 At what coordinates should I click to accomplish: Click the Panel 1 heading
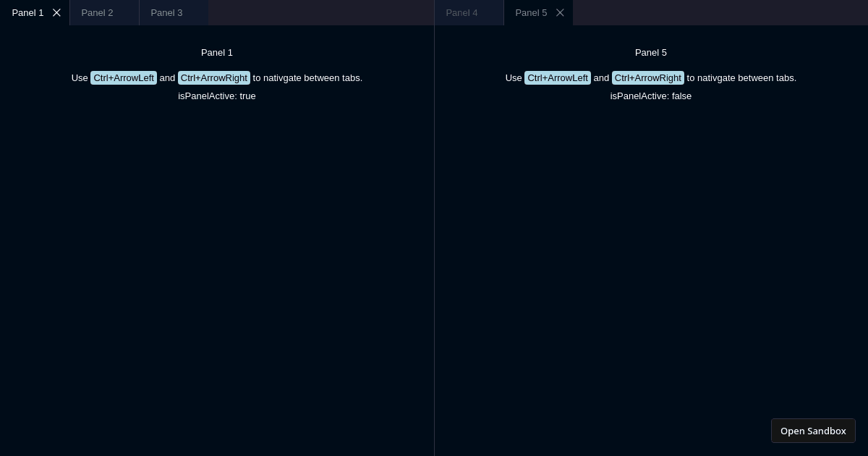click(217, 53)
